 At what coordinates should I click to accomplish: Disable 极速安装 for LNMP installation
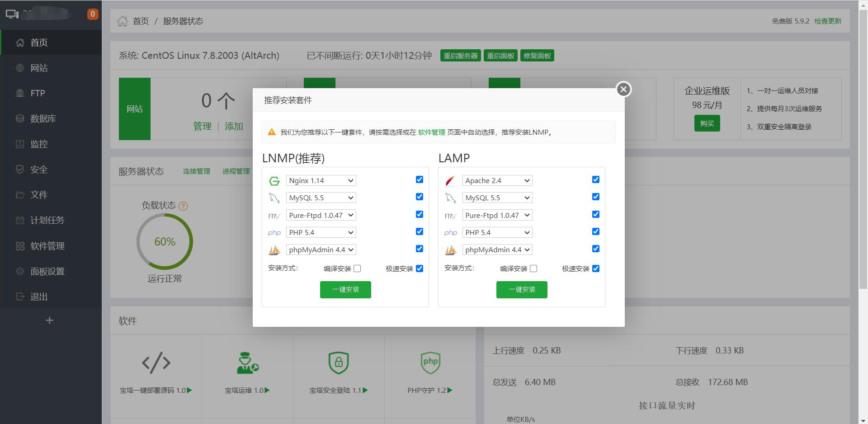(x=419, y=268)
